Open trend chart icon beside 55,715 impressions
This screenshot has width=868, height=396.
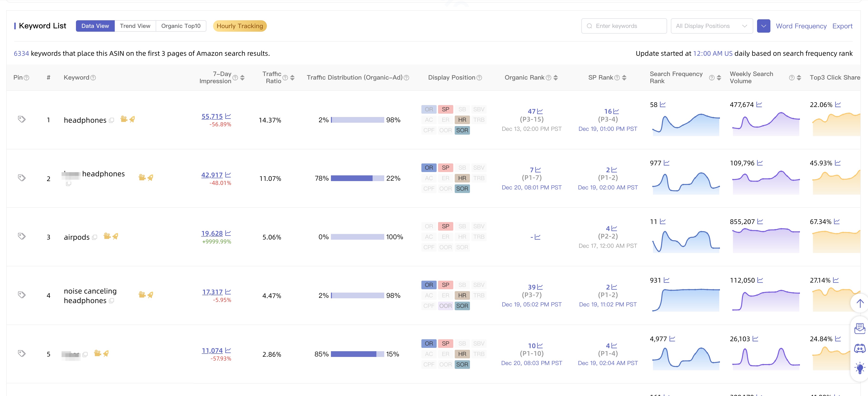pos(228,116)
